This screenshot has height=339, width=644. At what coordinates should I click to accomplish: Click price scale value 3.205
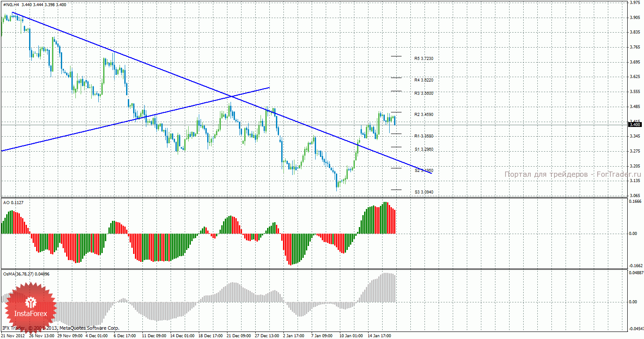(x=635, y=166)
